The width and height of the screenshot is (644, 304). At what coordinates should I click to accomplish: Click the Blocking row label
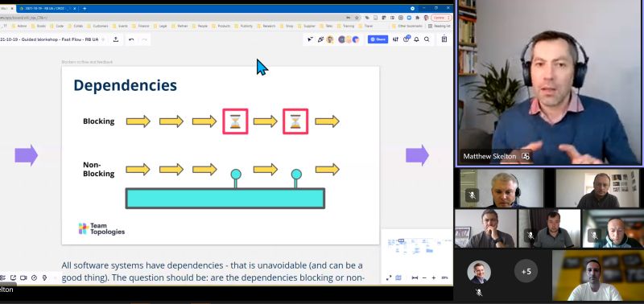[x=98, y=121]
